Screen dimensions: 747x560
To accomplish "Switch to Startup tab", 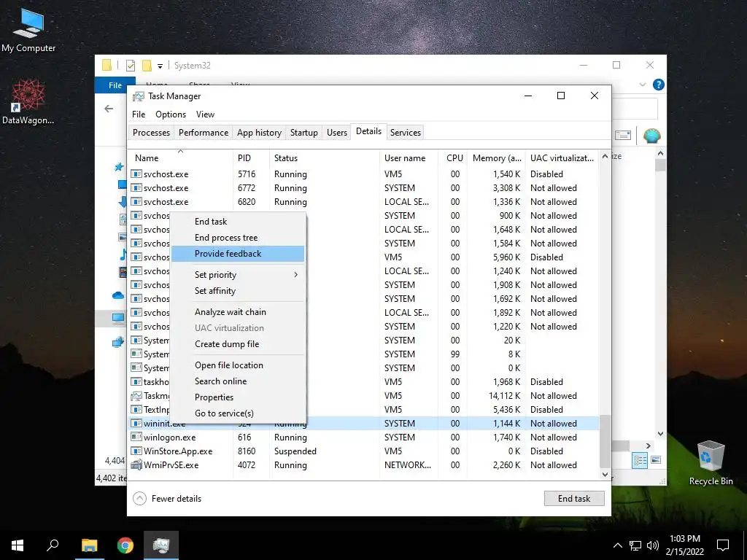I will 304,133.
